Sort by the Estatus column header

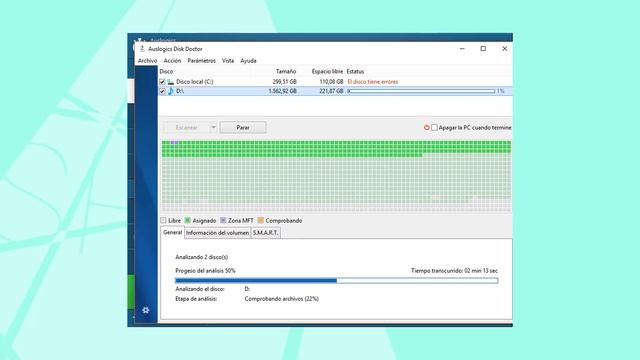[355, 71]
